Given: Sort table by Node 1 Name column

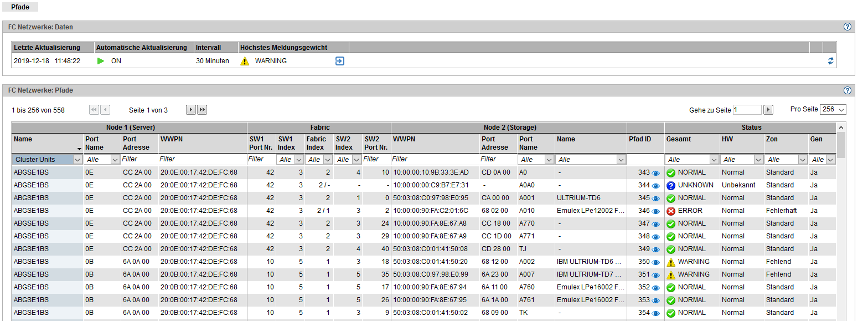Looking at the screenshot, I should click(x=47, y=143).
